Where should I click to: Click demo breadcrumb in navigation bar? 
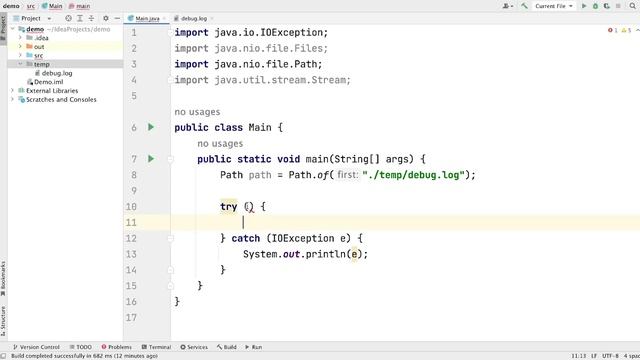tap(11, 6)
